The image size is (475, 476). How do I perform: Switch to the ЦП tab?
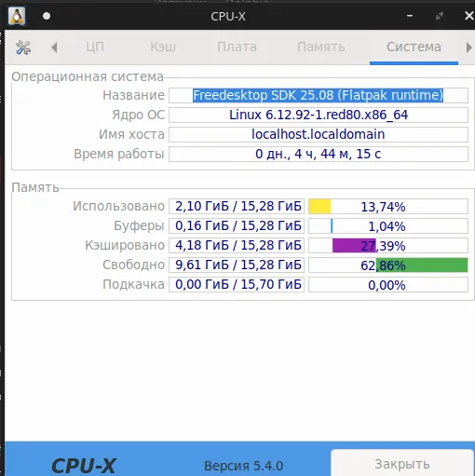pos(95,48)
